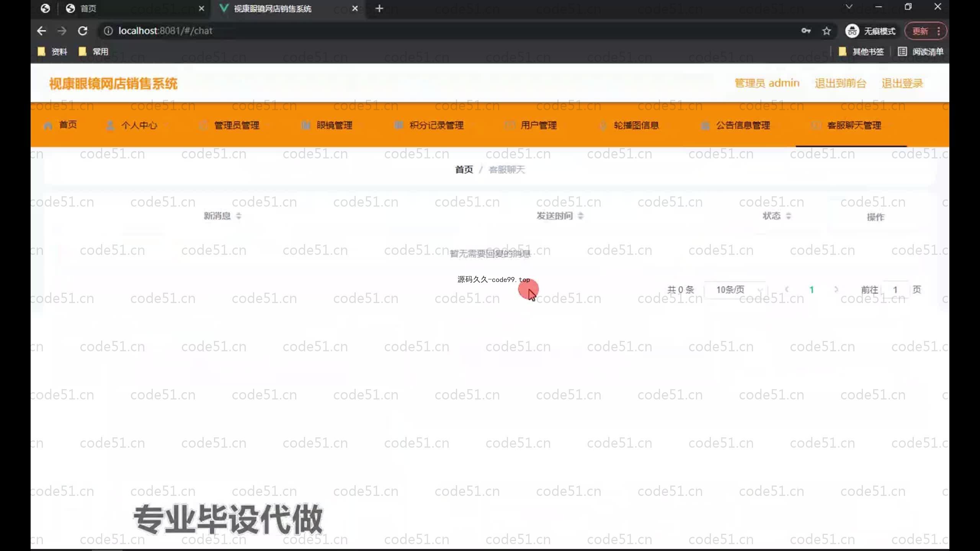Open the 用户管理 menu
This screenshot has width=980, height=551.
[538, 125]
